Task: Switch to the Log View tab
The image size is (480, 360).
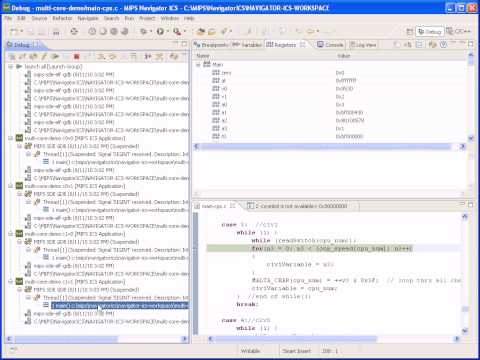Action: coord(363,45)
